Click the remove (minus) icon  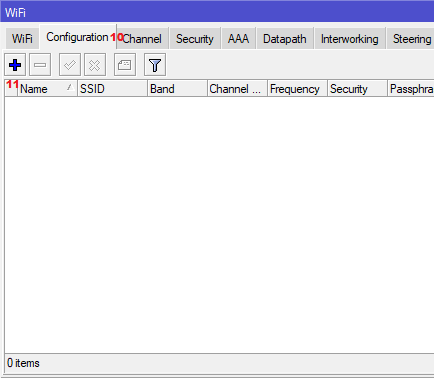pyautogui.click(x=40, y=65)
